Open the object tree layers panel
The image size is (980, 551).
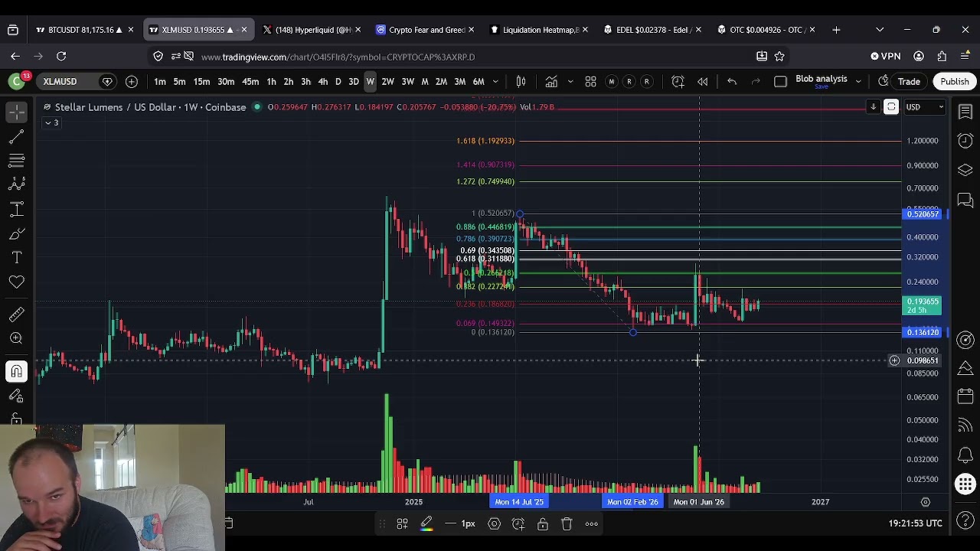click(965, 170)
